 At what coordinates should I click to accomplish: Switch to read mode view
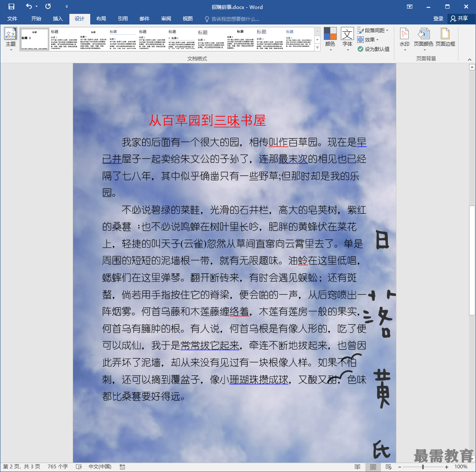tap(358, 467)
